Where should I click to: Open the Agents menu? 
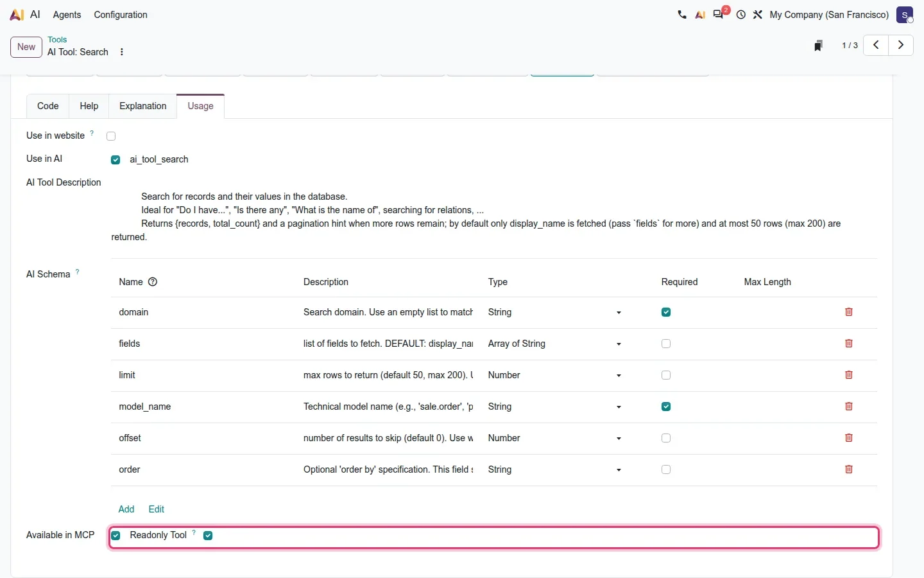click(x=67, y=15)
